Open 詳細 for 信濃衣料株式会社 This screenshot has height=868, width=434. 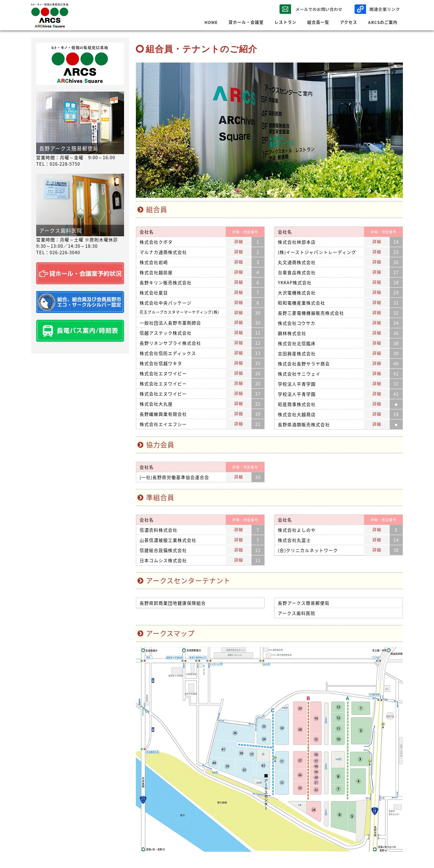click(x=238, y=530)
